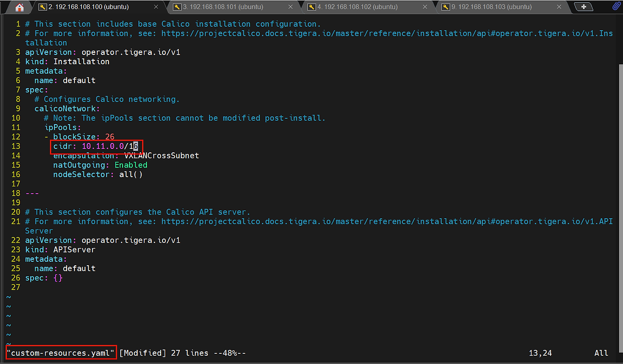
Task: Close the 192.168.108.102 session tab
Action: [x=425, y=7]
